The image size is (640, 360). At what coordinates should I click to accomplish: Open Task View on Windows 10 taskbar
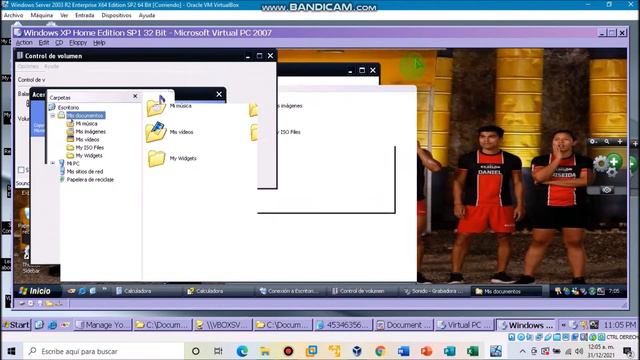(218, 351)
